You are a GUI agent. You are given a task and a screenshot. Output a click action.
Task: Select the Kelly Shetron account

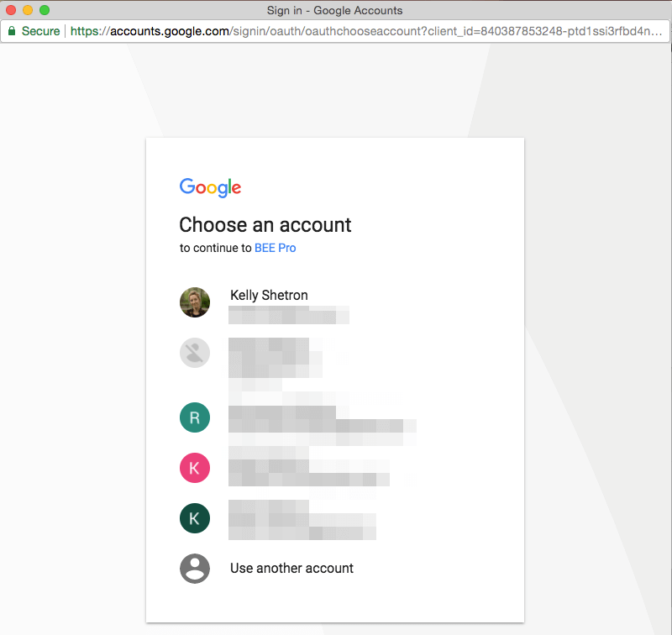[x=334, y=302]
